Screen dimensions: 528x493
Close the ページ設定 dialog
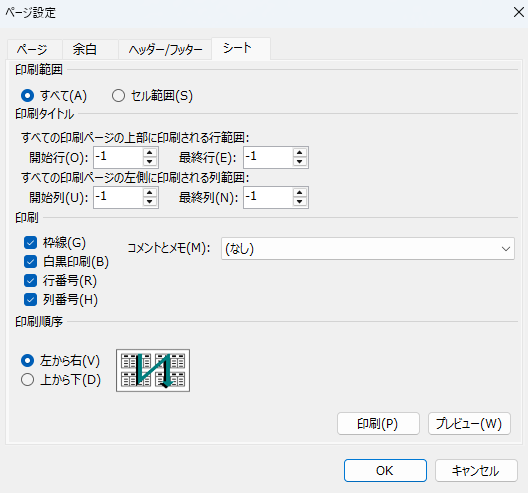coord(519,12)
